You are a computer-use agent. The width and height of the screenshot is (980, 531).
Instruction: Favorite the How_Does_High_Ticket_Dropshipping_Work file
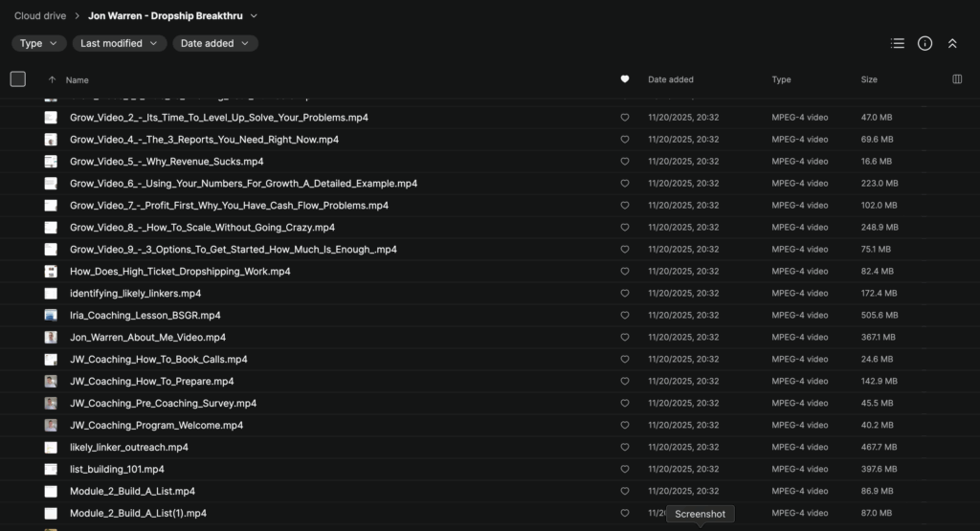(x=625, y=272)
